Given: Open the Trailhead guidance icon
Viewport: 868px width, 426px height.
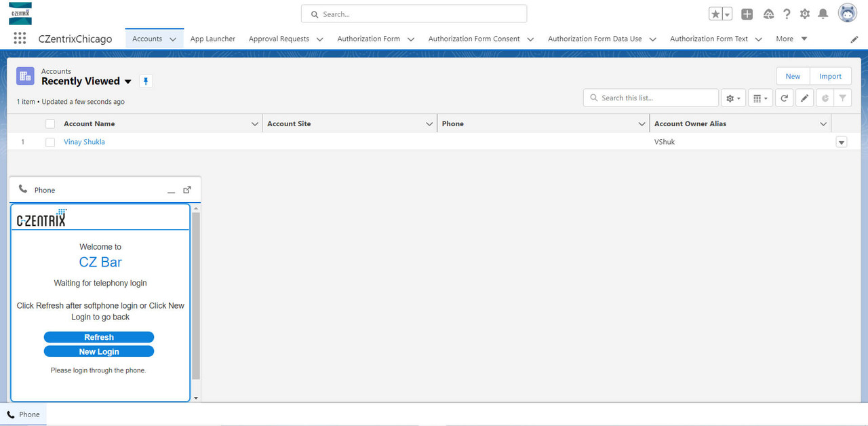Looking at the screenshot, I should click(x=768, y=14).
